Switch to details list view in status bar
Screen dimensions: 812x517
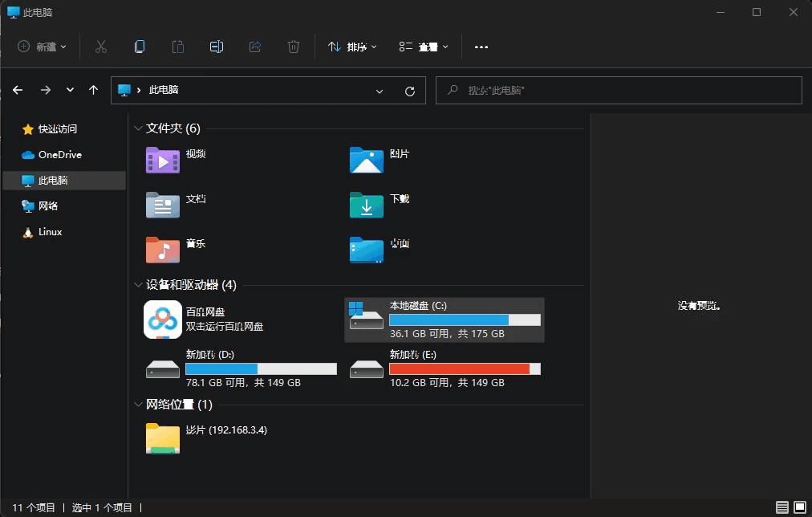point(782,507)
